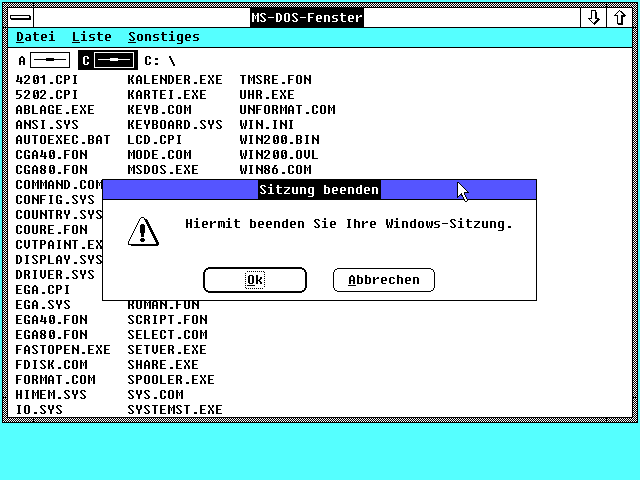Open the system control menu box
The height and width of the screenshot is (480, 640).
tap(20, 18)
